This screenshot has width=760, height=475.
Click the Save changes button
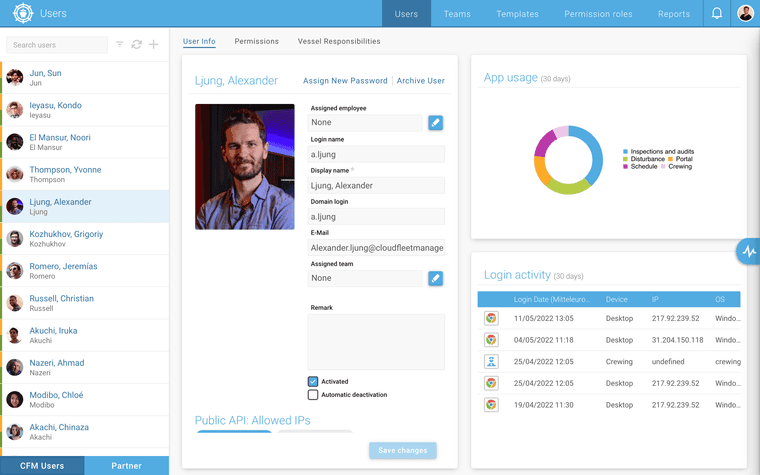click(403, 450)
